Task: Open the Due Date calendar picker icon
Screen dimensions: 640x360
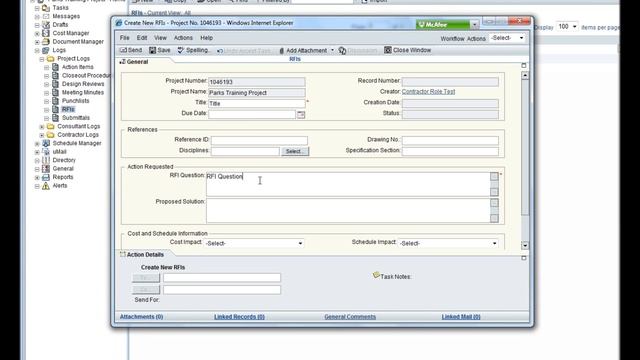Action: [301, 115]
